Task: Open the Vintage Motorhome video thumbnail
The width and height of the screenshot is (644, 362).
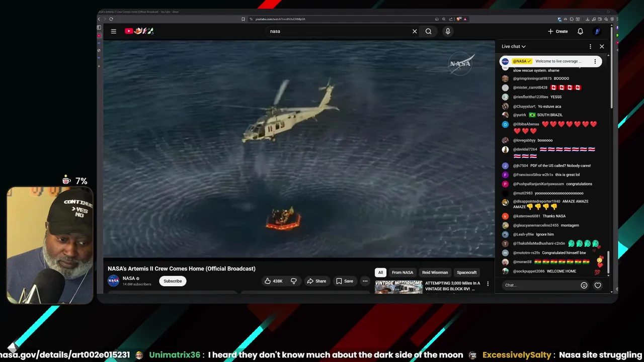Action: click(398, 287)
